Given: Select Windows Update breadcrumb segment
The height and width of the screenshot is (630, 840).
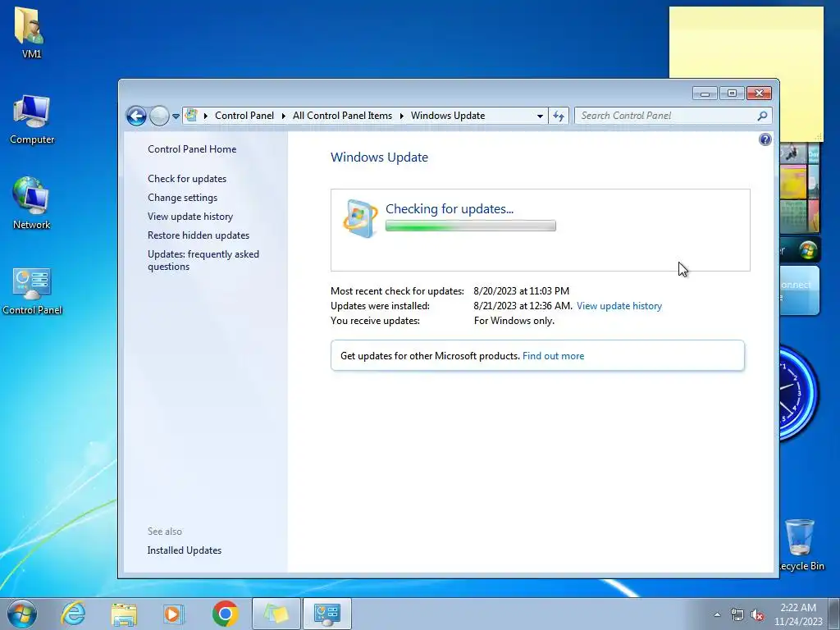Looking at the screenshot, I should tap(448, 116).
